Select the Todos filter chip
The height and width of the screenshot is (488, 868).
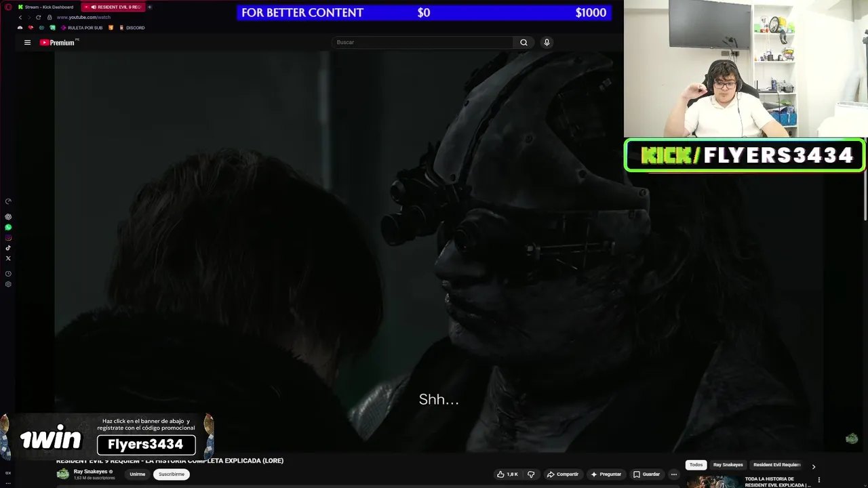click(x=696, y=465)
